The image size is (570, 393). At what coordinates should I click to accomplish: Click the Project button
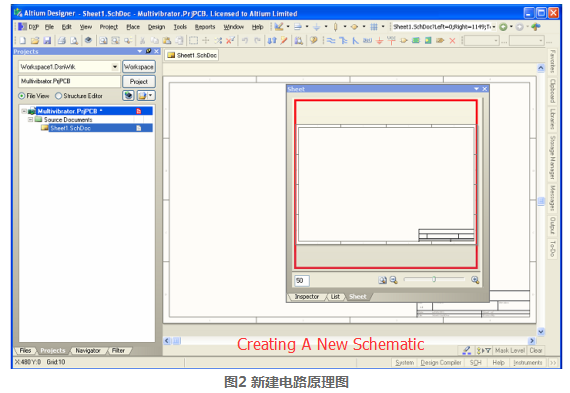[x=139, y=81]
